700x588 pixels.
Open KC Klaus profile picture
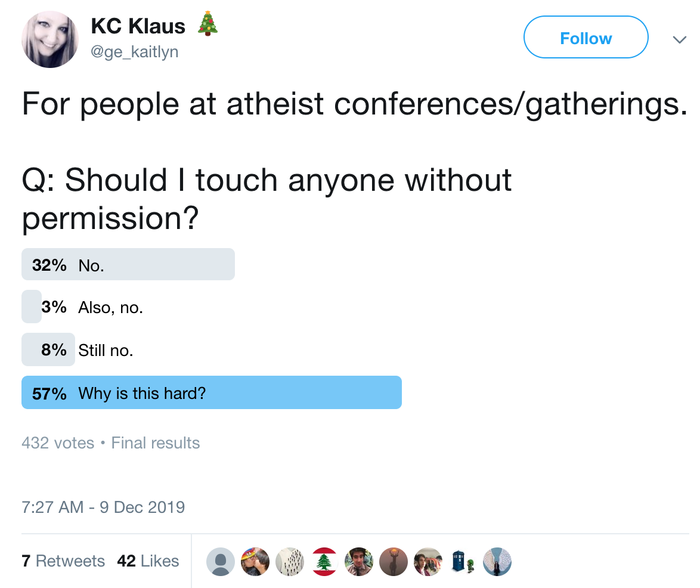click(50, 39)
